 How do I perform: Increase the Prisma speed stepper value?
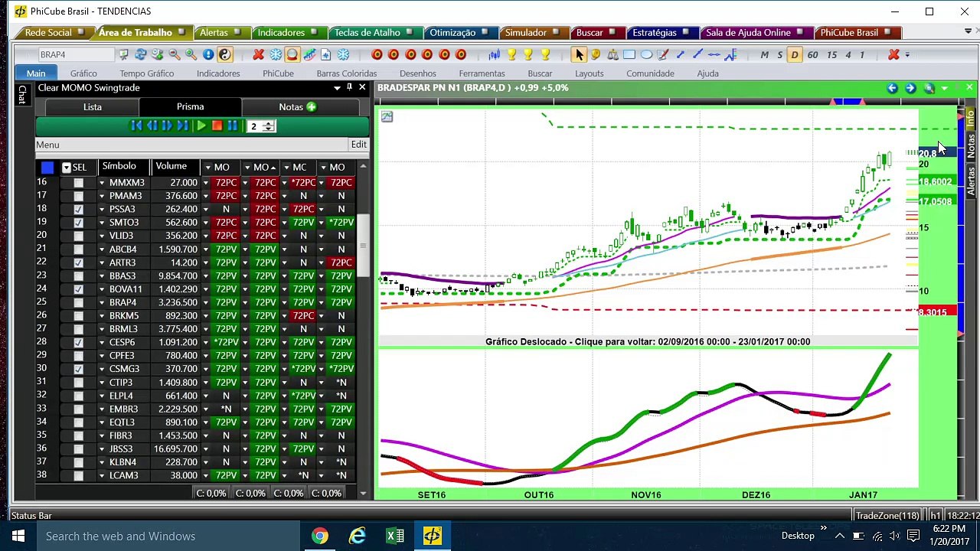pos(269,123)
